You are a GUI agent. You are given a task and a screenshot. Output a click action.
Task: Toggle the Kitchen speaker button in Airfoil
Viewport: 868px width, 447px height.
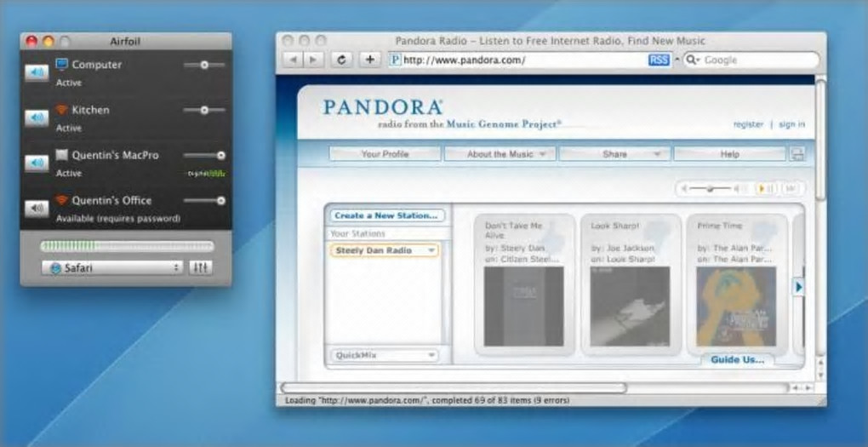point(37,118)
